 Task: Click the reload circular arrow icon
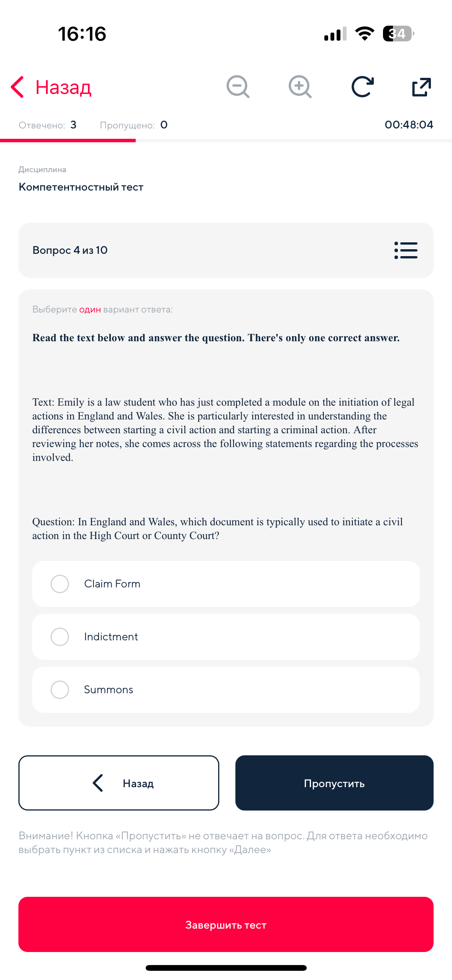(x=362, y=87)
